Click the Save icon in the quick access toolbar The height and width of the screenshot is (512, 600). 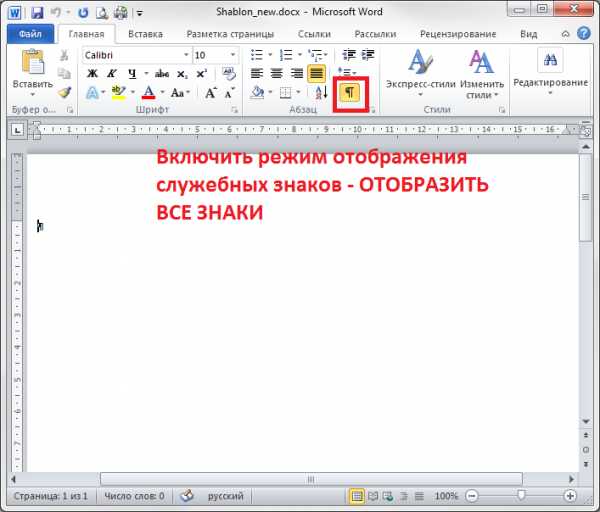click(x=37, y=13)
